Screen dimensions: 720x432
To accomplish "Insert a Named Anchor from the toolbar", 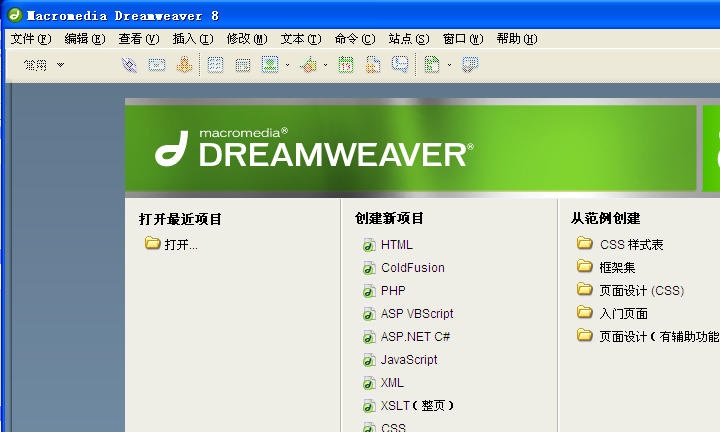I will (184, 65).
